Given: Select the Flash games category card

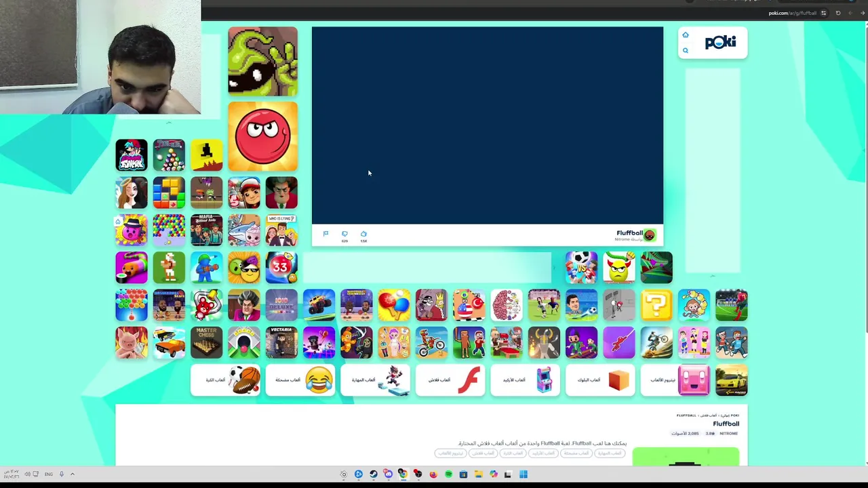Looking at the screenshot, I should (450, 380).
